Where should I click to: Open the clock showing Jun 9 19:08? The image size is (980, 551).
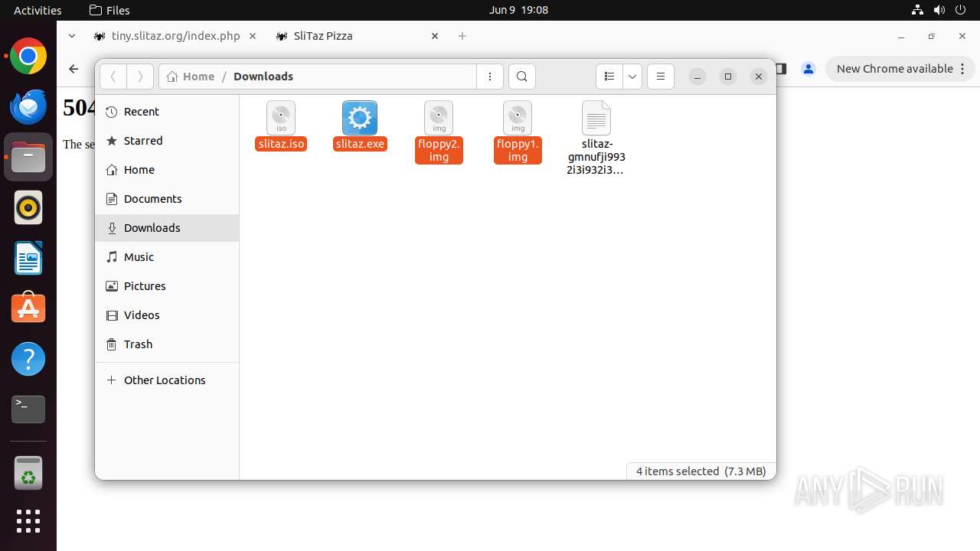tap(518, 10)
